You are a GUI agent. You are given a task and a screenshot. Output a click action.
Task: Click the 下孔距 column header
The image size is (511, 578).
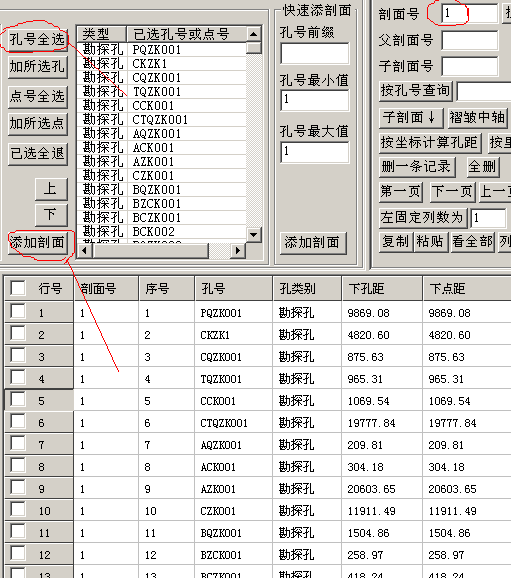pyautogui.click(x=382, y=288)
